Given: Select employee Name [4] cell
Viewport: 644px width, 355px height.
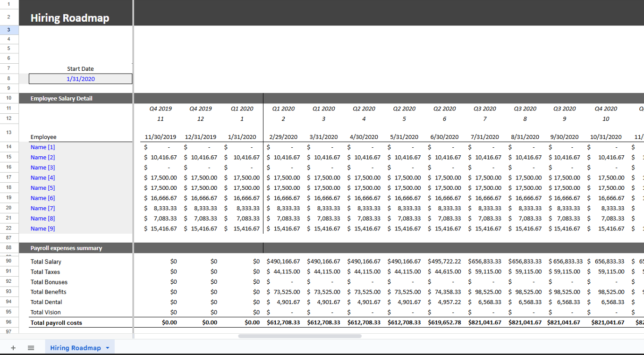Looking at the screenshot, I should 42,178.
